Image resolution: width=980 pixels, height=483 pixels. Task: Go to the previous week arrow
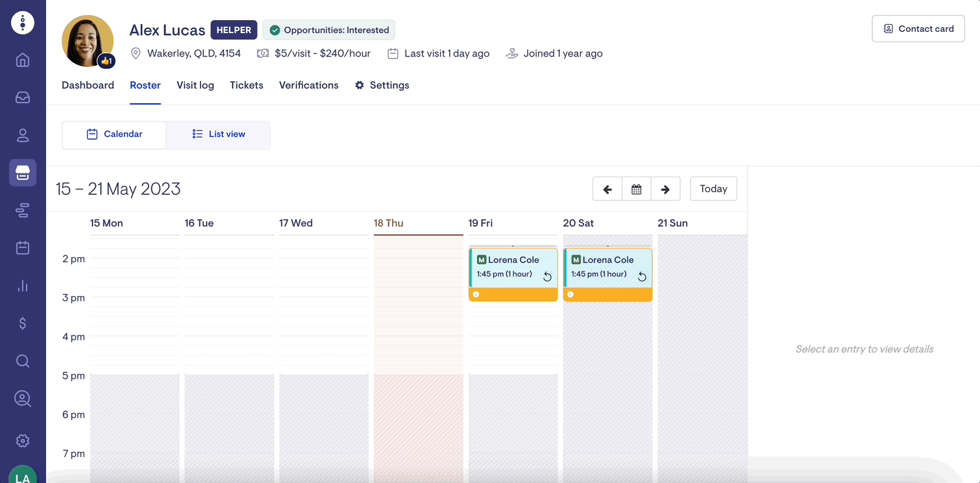click(607, 189)
